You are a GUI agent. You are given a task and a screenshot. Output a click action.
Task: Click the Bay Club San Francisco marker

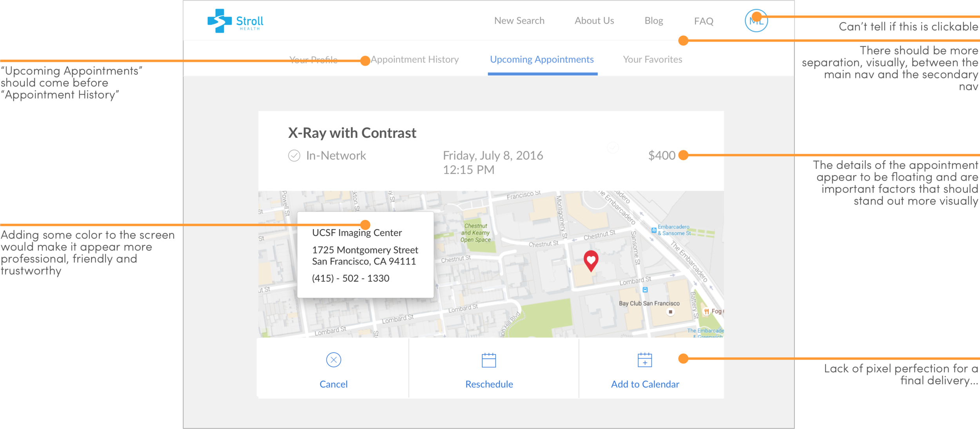[670, 312]
